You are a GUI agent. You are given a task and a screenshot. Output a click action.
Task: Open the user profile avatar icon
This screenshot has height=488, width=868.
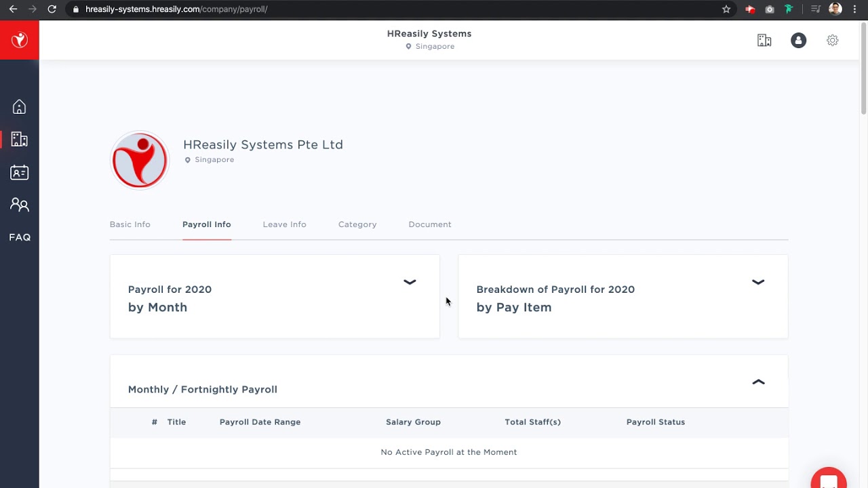tap(799, 40)
